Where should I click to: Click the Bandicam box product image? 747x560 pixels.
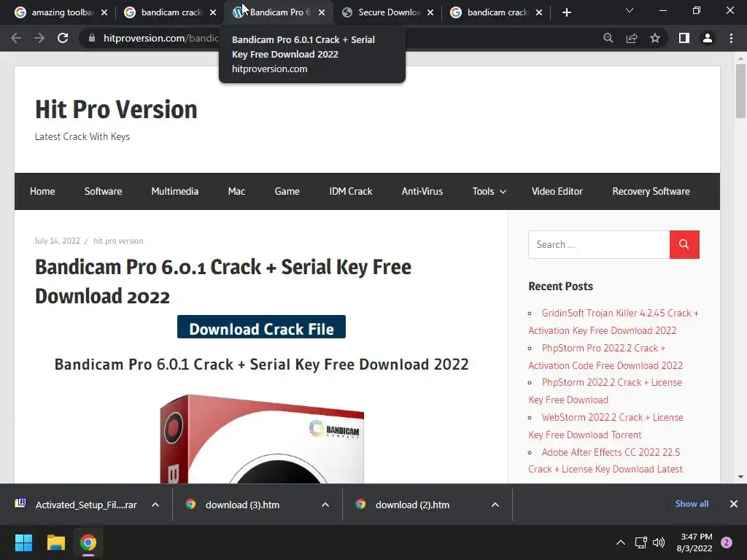[262, 438]
